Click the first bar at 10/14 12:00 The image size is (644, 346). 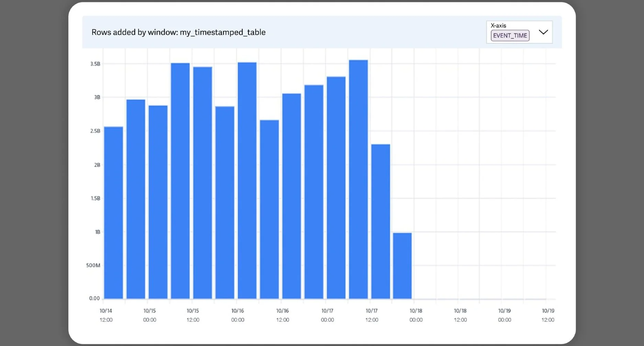(113, 213)
